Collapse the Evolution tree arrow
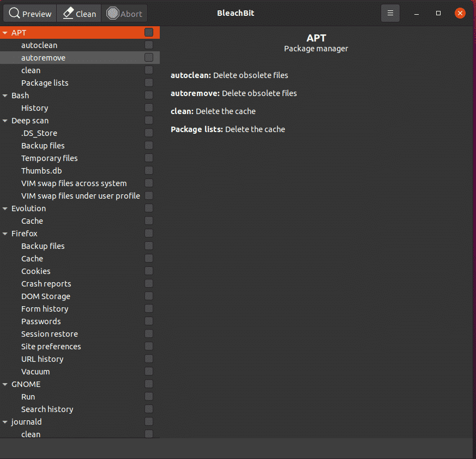 pos(5,208)
